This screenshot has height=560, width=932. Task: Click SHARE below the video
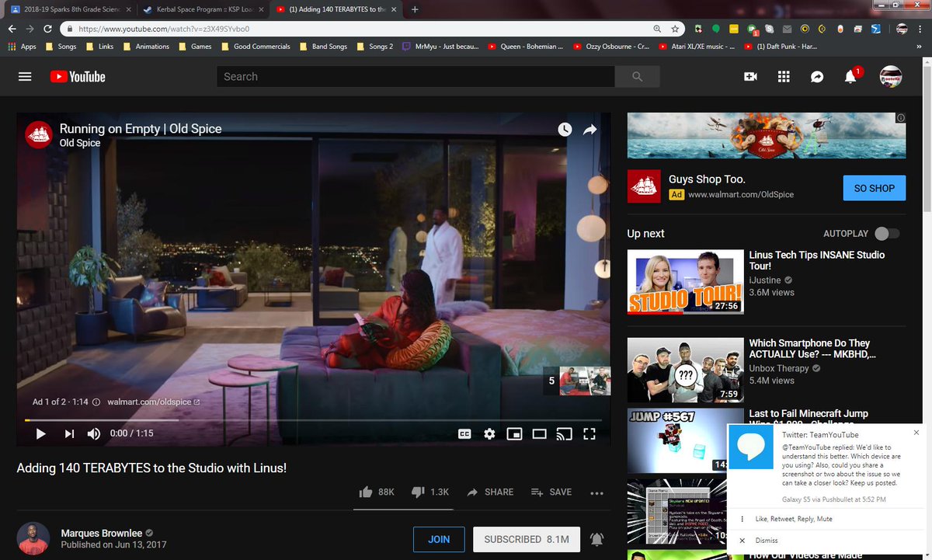pyautogui.click(x=490, y=492)
